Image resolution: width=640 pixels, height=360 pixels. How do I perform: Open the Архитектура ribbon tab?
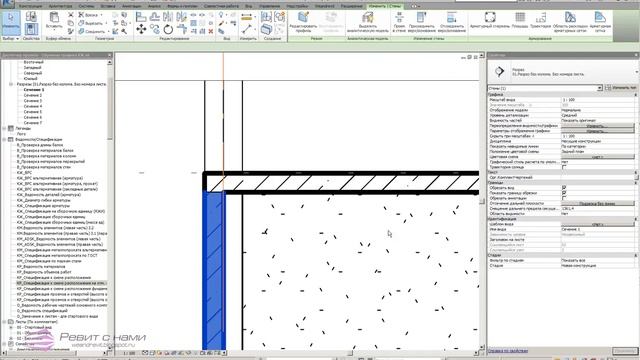pyautogui.click(x=60, y=7)
